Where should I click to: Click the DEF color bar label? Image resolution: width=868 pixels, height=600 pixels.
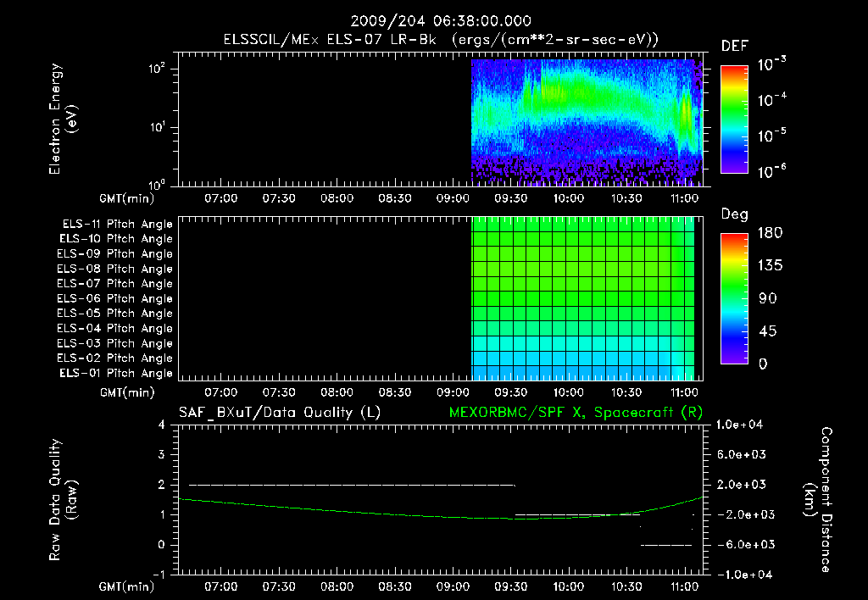(x=735, y=46)
